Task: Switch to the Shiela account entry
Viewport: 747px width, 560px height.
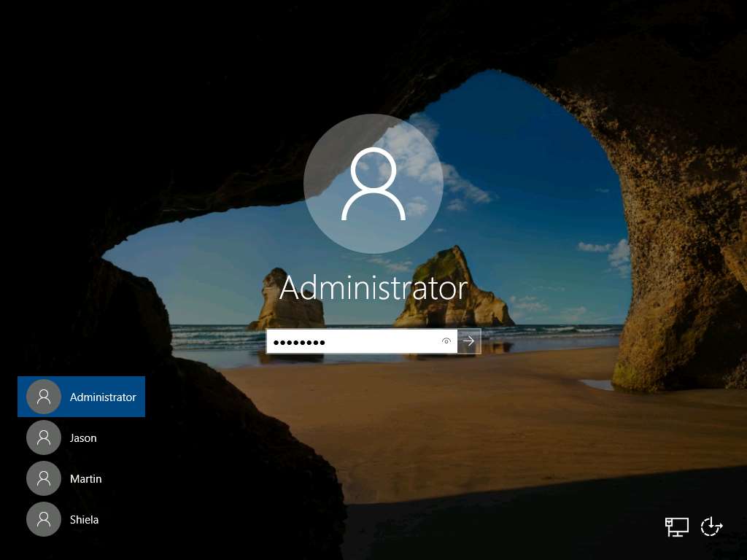Action: point(84,519)
